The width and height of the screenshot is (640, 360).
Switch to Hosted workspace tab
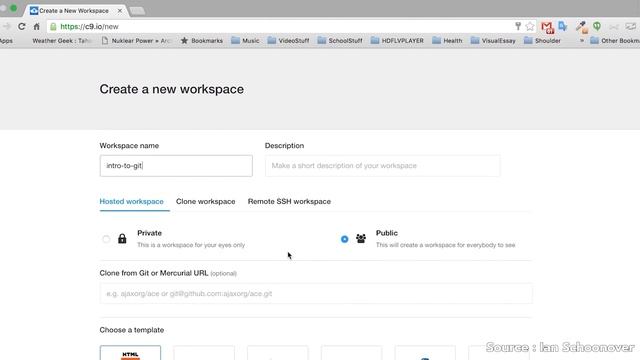pyautogui.click(x=131, y=202)
